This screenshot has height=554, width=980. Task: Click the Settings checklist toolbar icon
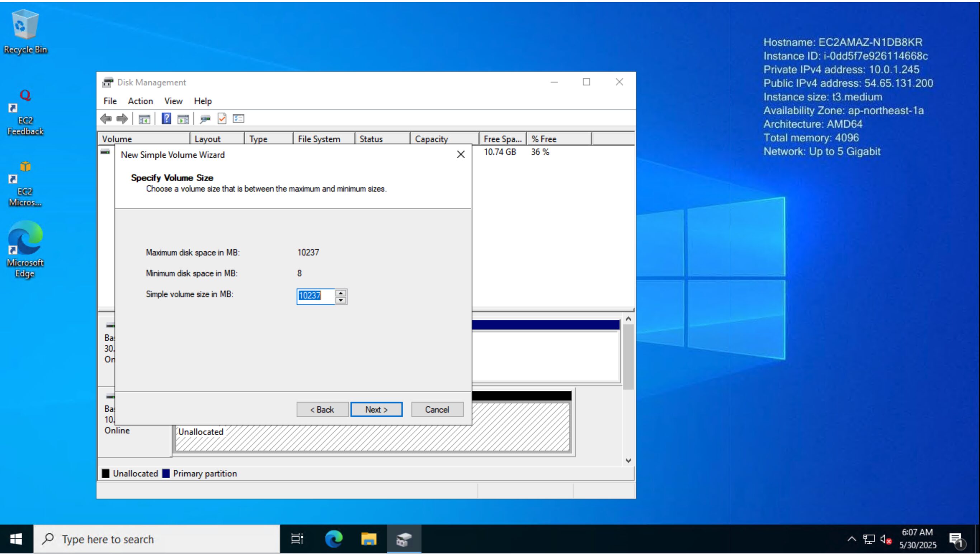[239, 119]
